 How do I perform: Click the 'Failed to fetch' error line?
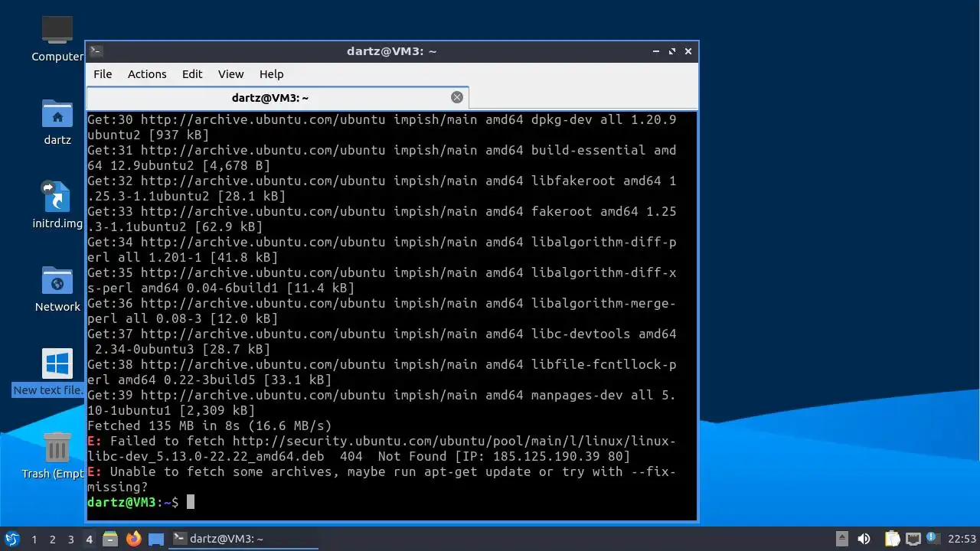[x=381, y=448]
